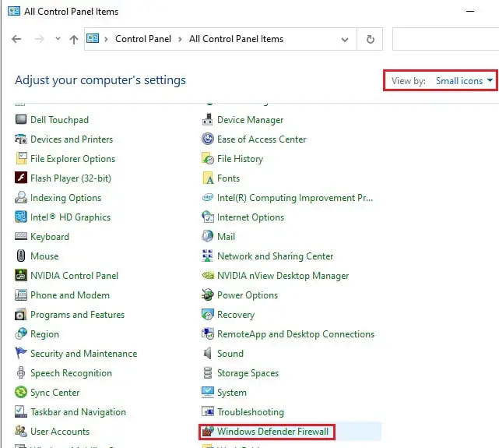Go back with the Back arrow
Viewport: 499px width, 448px height.
pyautogui.click(x=16, y=39)
